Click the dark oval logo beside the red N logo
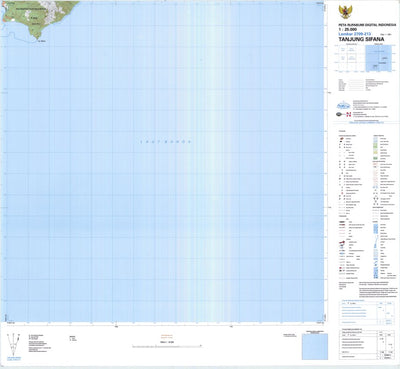Image resolution: width=400 pixels, height=369 pixels. click(x=340, y=114)
